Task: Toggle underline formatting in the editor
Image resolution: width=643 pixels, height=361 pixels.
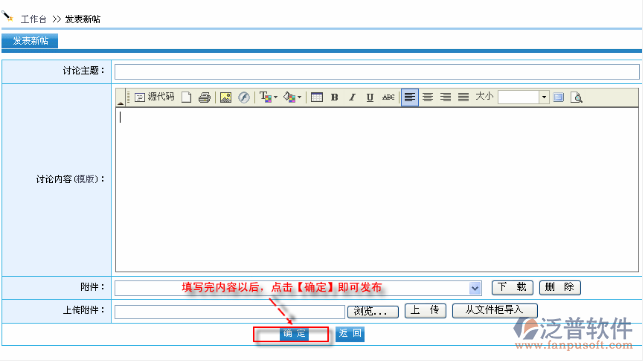Action: [x=370, y=97]
